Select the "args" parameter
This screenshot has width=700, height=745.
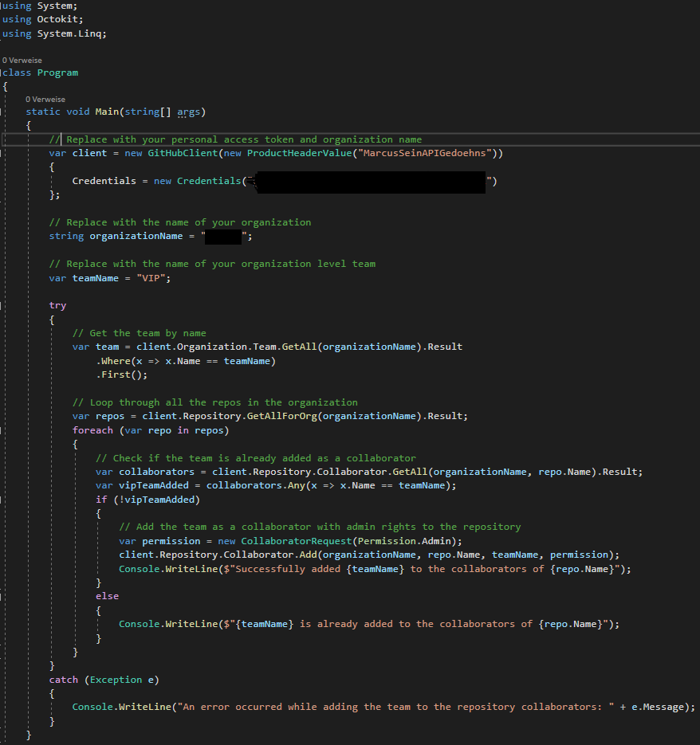pyautogui.click(x=188, y=112)
